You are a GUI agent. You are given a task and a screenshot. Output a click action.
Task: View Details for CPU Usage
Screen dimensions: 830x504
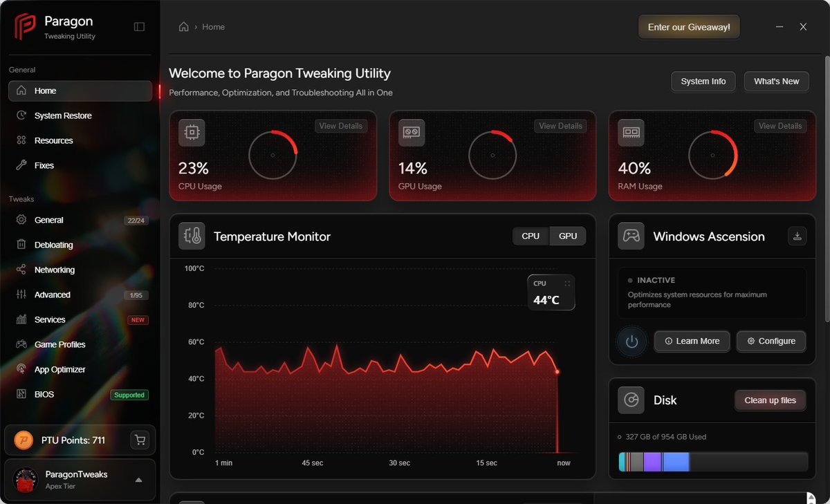point(341,126)
